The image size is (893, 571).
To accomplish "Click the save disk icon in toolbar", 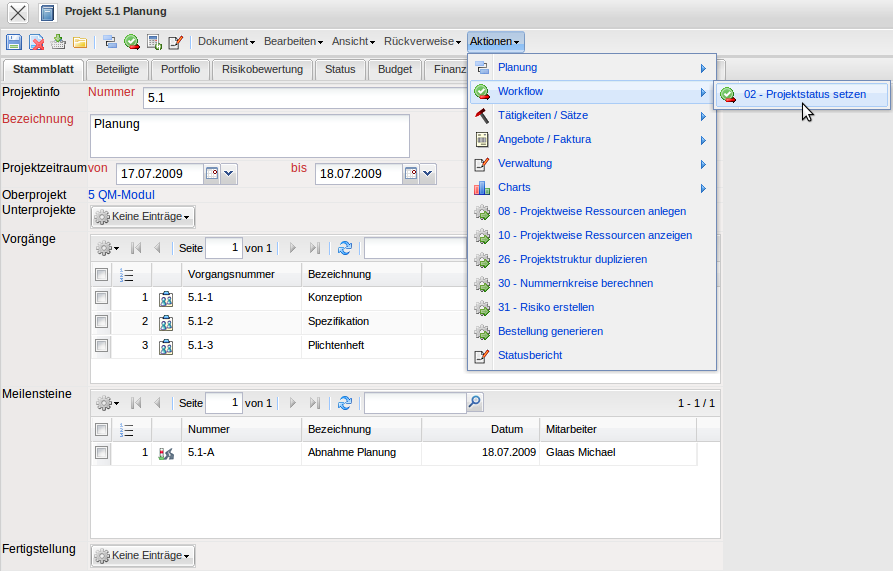I will pyautogui.click(x=14, y=42).
